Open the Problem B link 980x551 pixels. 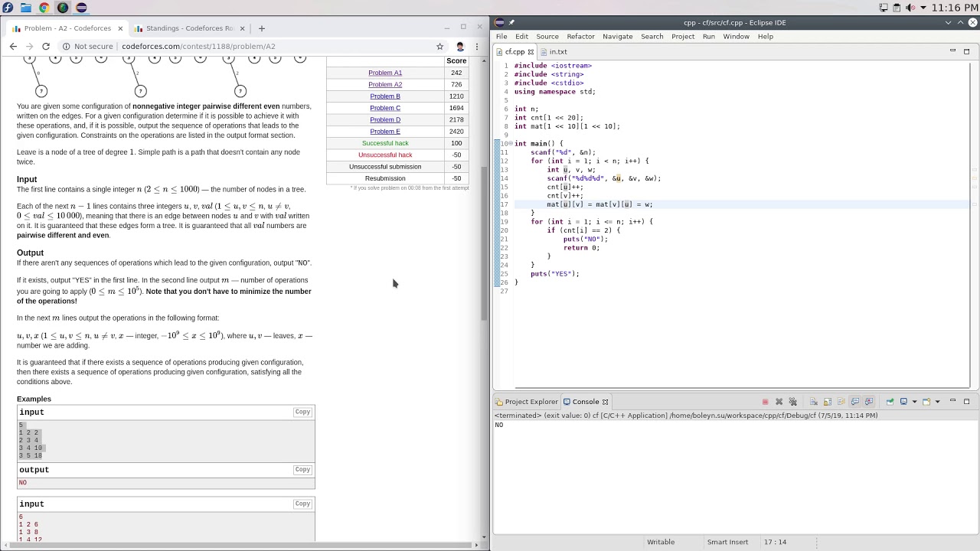click(x=385, y=96)
